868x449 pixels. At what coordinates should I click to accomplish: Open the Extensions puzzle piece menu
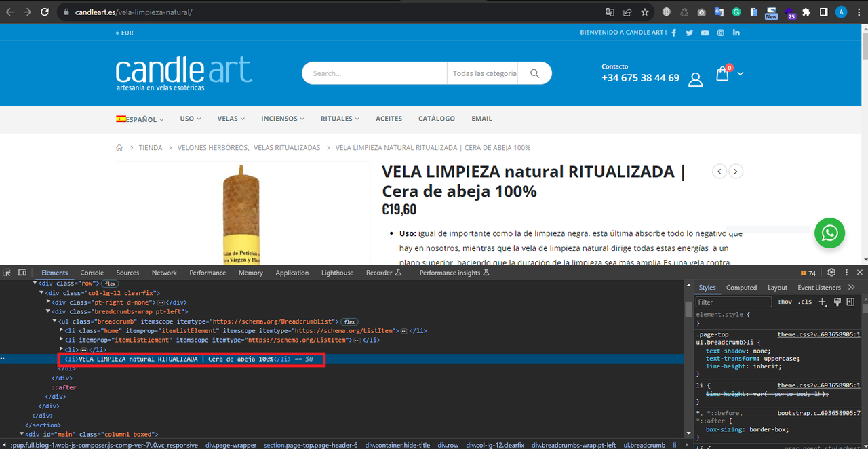[x=806, y=12]
